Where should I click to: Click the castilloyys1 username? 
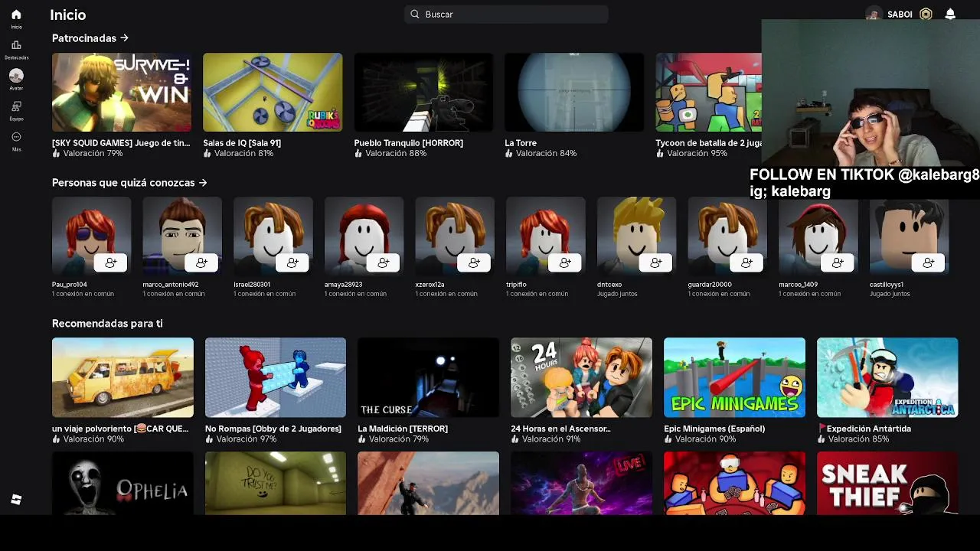pyautogui.click(x=887, y=285)
